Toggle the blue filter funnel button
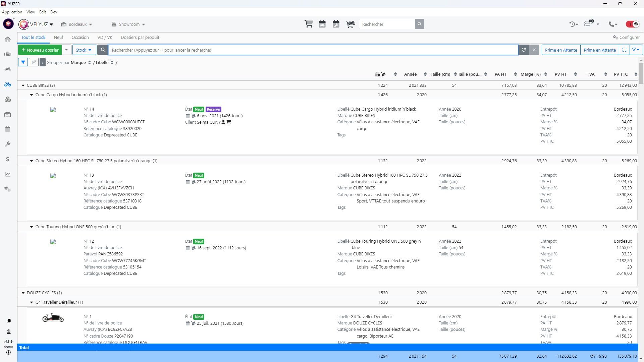 pyautogui.click(x=23, y=62)
